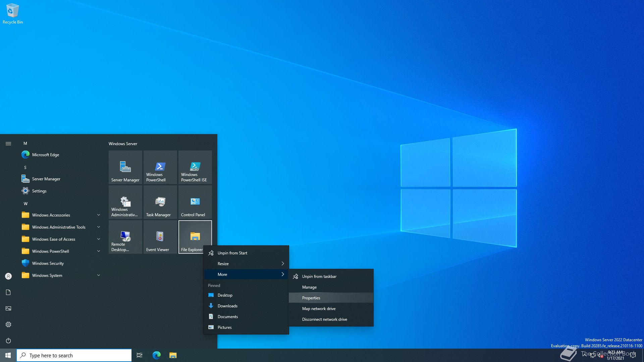
Task: Open Pictures icon in Start rail
Action: 8,308
